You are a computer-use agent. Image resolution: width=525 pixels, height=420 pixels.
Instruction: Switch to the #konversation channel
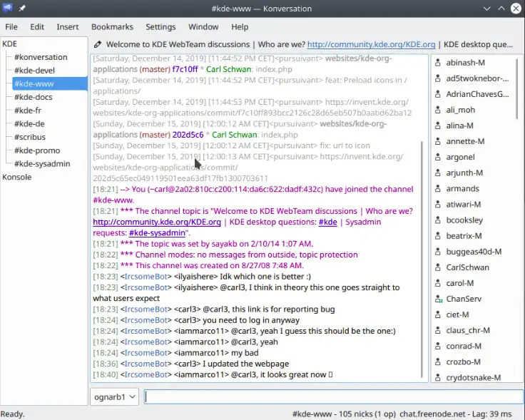coord(41,57)
